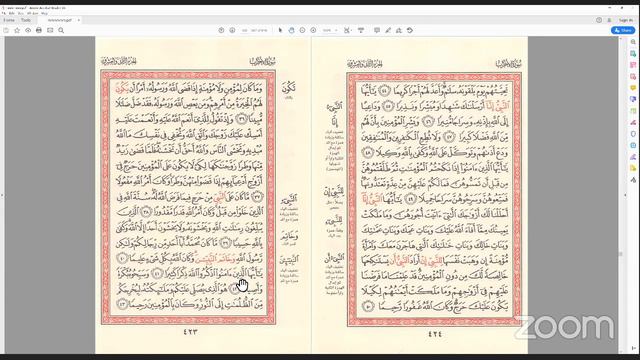This screenshot has height=360, width=640.
Task: Open Protect shield tool in right pane
Action: (x=633, y=133)
